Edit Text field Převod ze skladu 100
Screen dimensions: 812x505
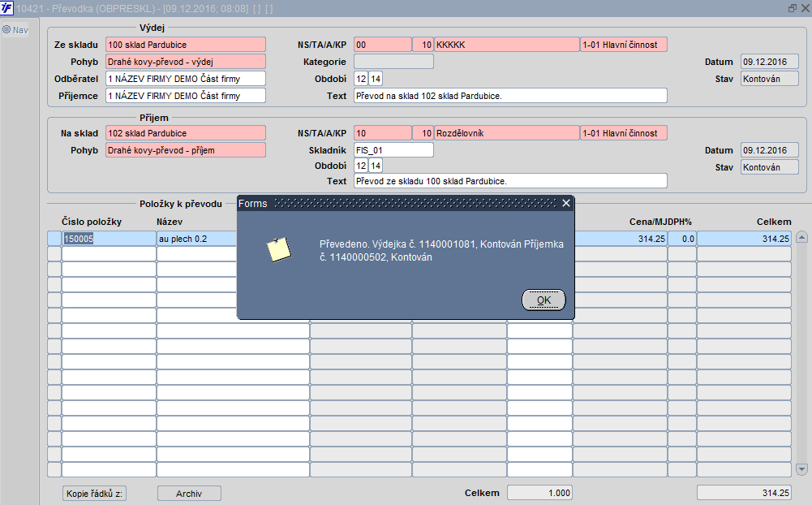click(x=510, y=181)
